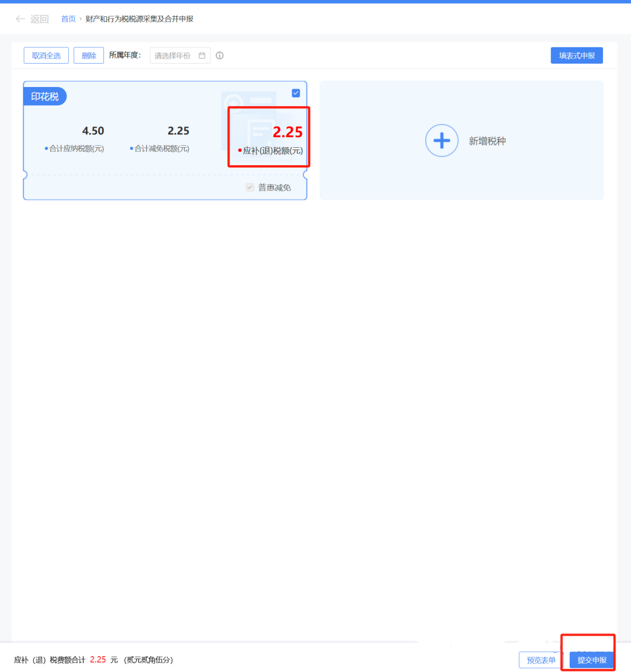Toggle the 普惠减免 checkbox
This screenshot has height=672, width=631.
point(250,187)
